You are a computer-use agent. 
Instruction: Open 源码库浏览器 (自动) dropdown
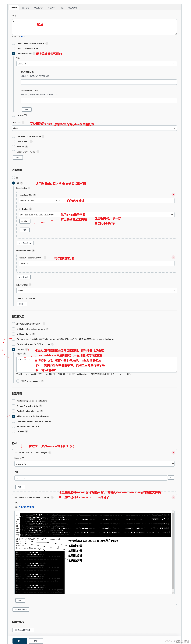pos(97,290)
